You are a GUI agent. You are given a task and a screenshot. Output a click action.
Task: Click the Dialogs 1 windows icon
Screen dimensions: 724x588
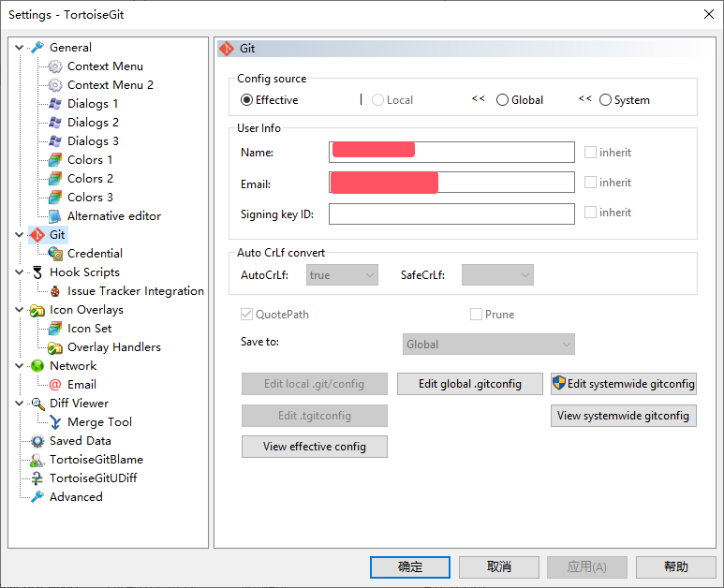tap(55, 104)
